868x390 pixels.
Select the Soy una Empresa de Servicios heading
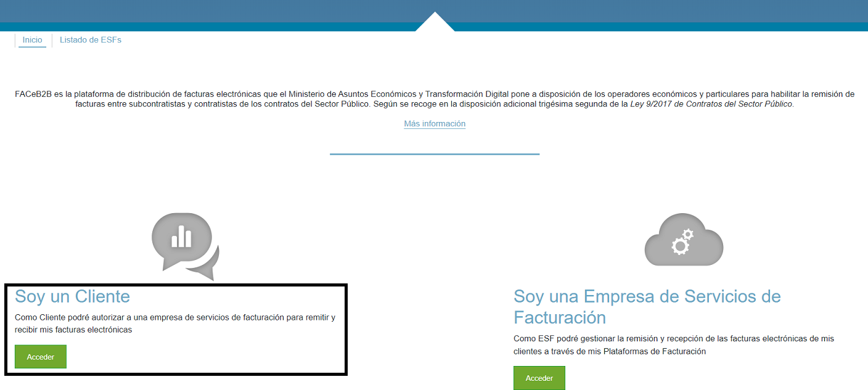(647, 305)
